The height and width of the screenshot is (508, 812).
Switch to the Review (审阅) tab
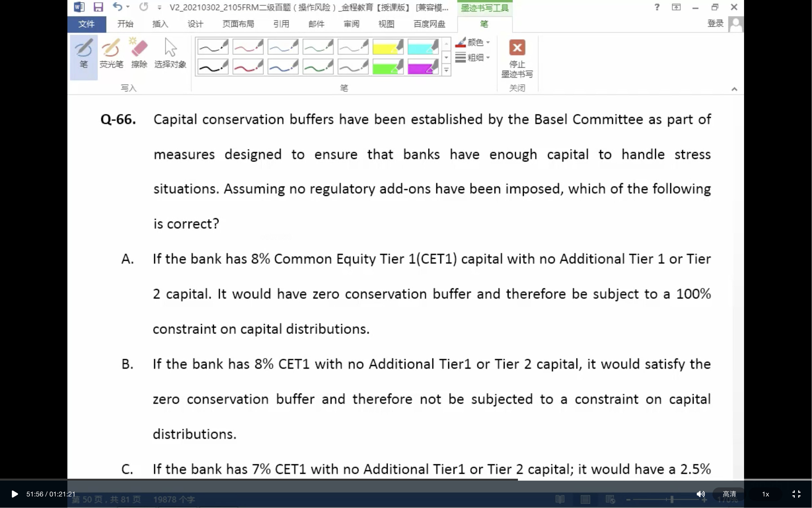pyautogui.click(x=351, y=24)
